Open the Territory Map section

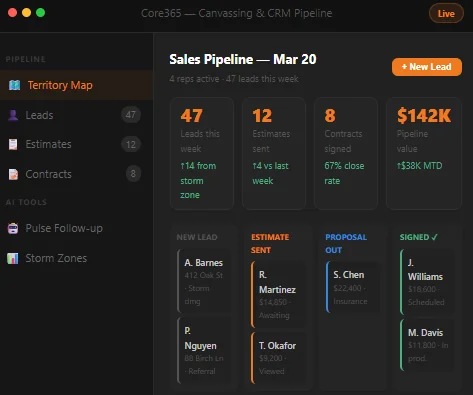coord(76,85)
